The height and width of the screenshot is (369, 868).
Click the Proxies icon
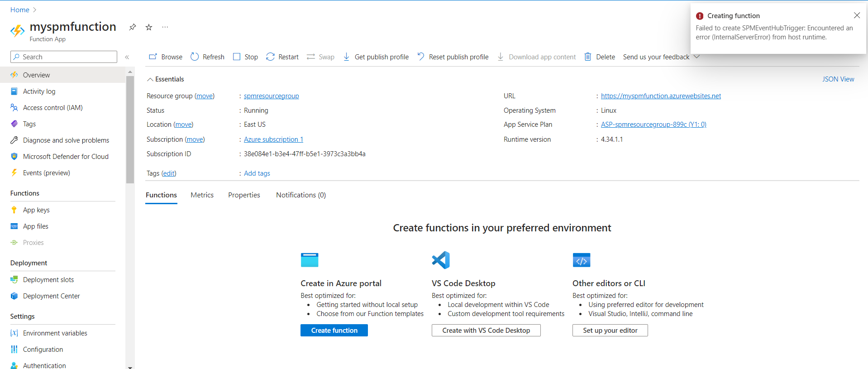14,243
